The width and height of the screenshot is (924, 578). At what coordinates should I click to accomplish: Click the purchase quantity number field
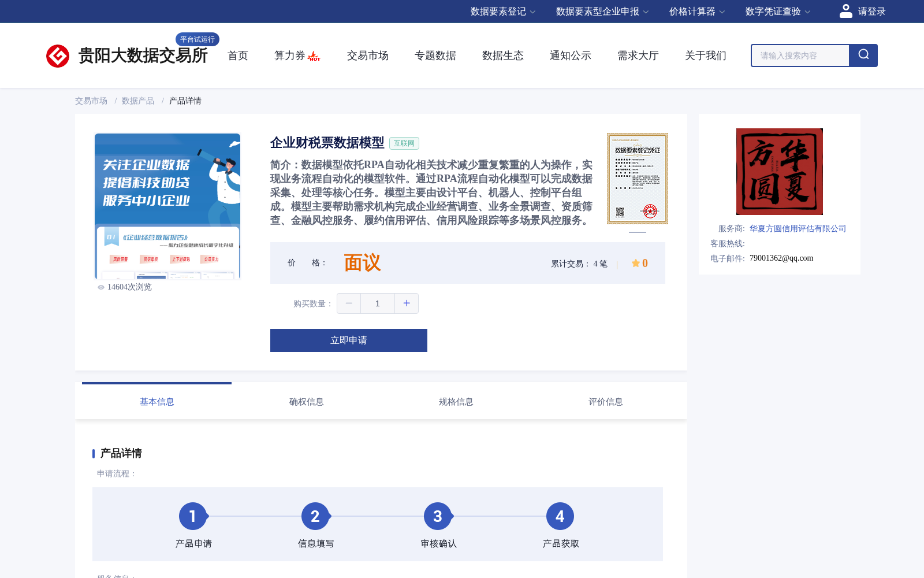[x=378, y=303]
